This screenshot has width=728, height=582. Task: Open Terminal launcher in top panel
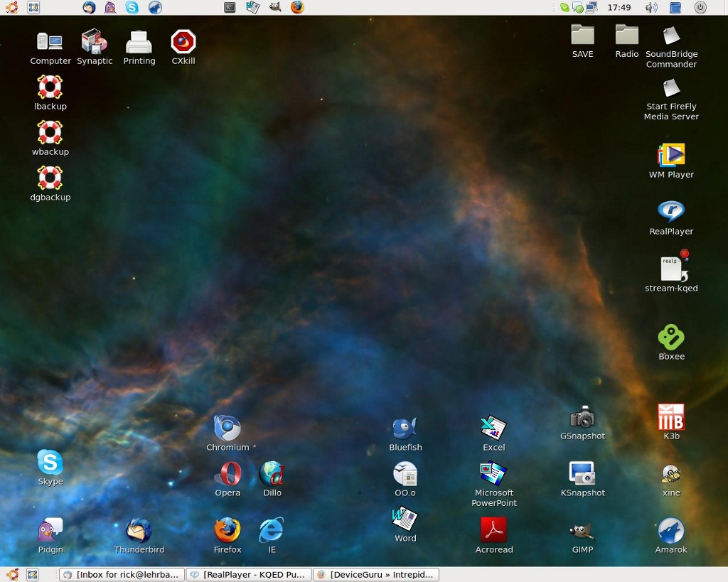click(x=230, y=7)
